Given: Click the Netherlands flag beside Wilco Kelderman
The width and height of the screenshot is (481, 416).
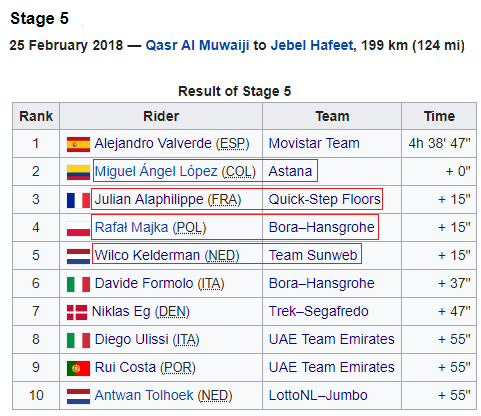Looking at the screenshot, I should 78,256.
